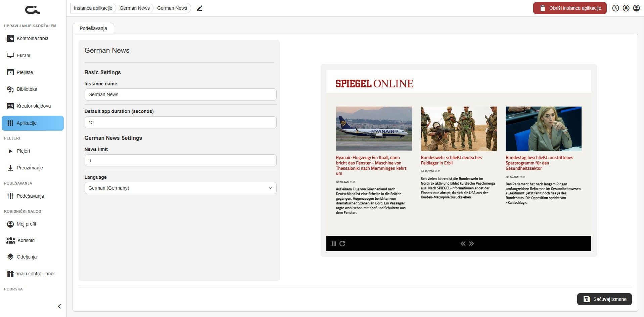Click Instanca aplikacije breadcrumb
This screenshot has height=317, width=644.
[93, 8]
